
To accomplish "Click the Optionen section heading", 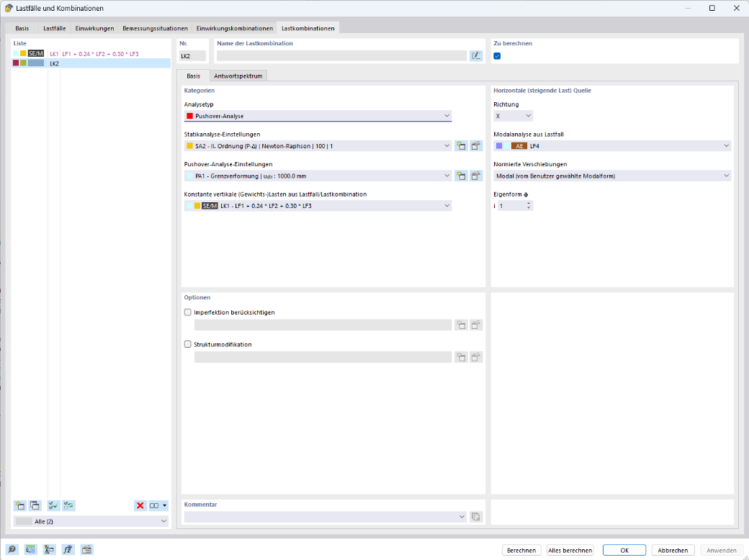I will (197, 297).
